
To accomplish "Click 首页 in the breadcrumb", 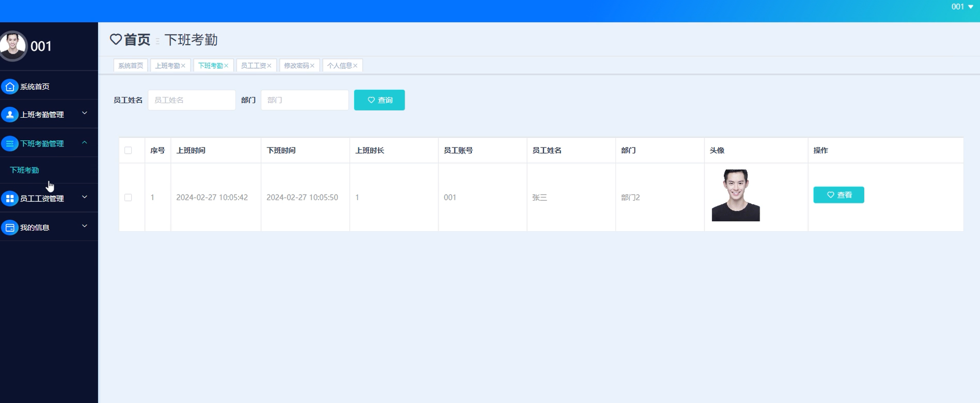I will tap(137, 40).
